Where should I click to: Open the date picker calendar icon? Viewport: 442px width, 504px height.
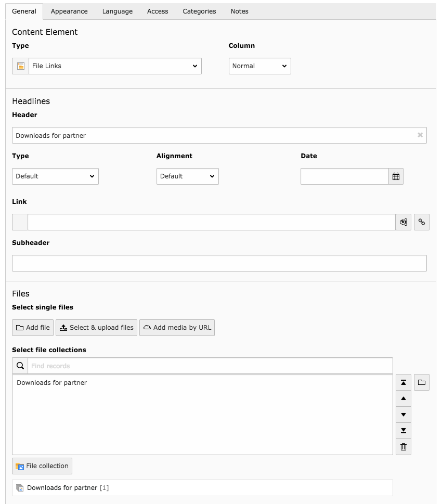pos(396,176)
